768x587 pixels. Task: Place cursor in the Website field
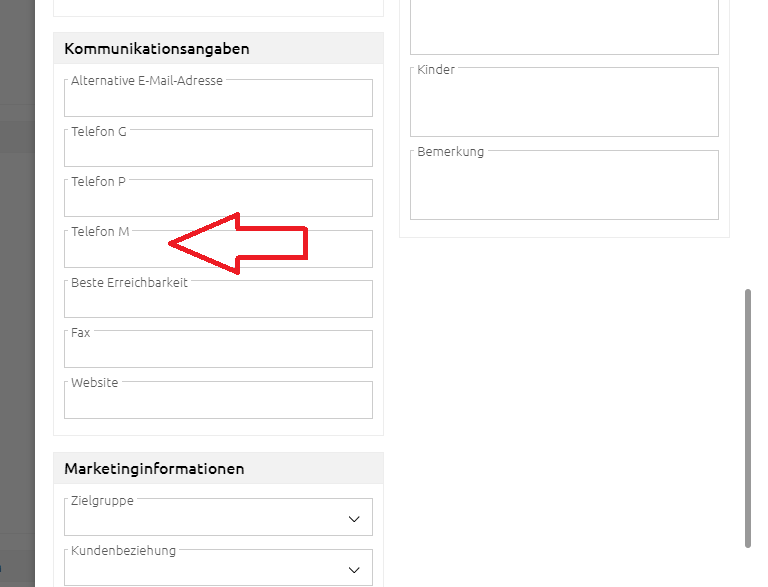[x=218, y=403]
